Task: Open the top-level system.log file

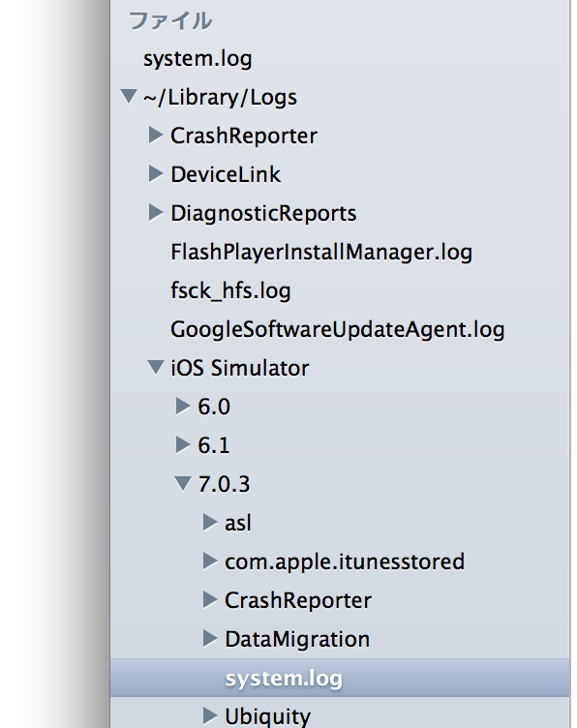Action: 197,59
